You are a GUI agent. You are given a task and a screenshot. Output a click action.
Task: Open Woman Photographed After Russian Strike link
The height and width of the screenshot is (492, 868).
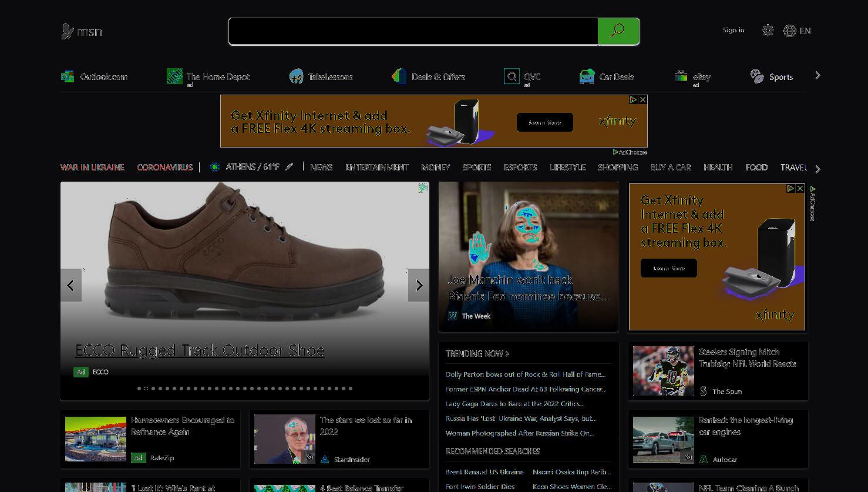click(x=520, y=433)
